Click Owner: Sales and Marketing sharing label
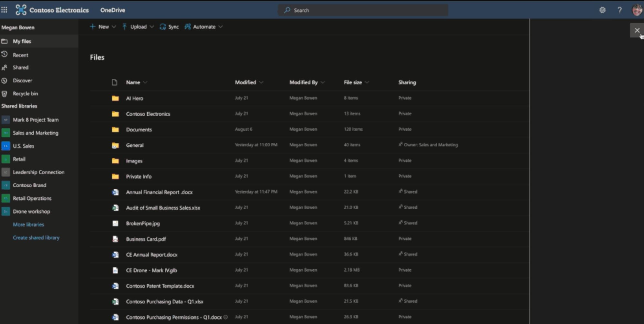Viewport: 644px width, 324px height. tap(428, 145)
